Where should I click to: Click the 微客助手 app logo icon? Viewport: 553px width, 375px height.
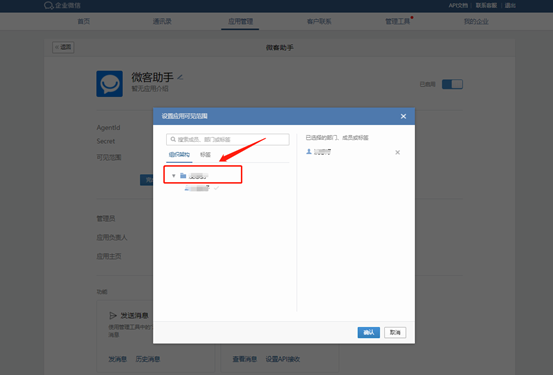click(x=110, y=84)
